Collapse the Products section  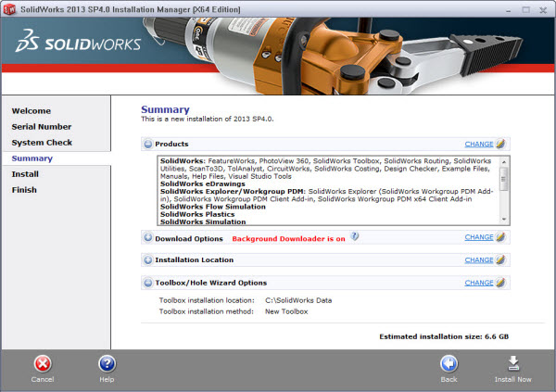pyautogui.click(x=147, y=145)
